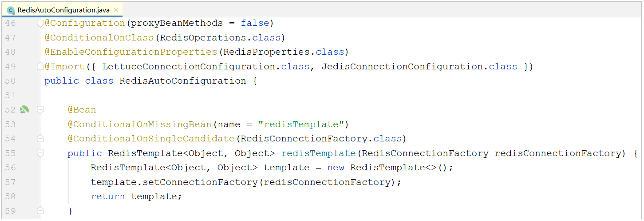Click the RedisAutoConfiguration class name declaration
This screenshot has height=221, width=644.
point(183,81)
